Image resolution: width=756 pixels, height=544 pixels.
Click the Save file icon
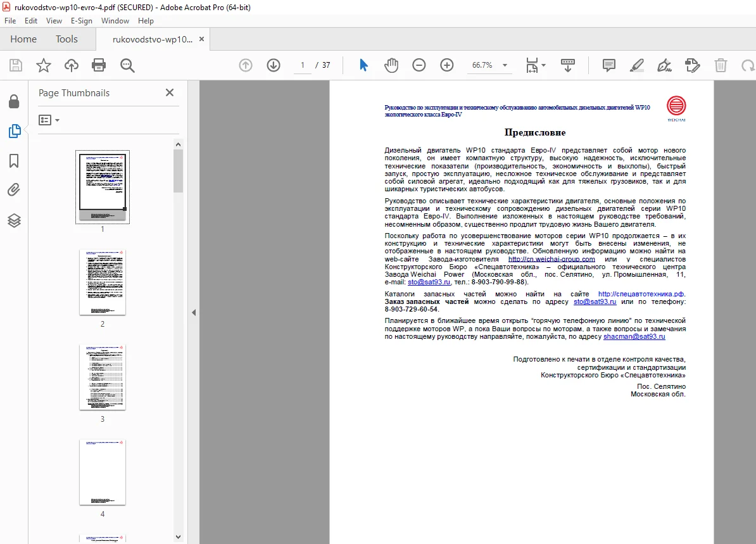click(x=16, y=65)
